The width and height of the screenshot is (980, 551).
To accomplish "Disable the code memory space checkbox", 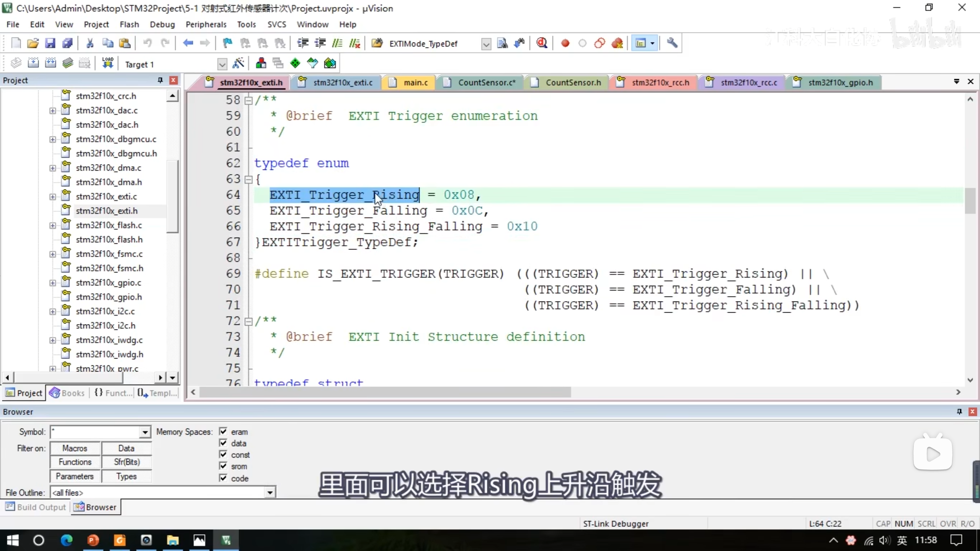I will click(223, 478).
